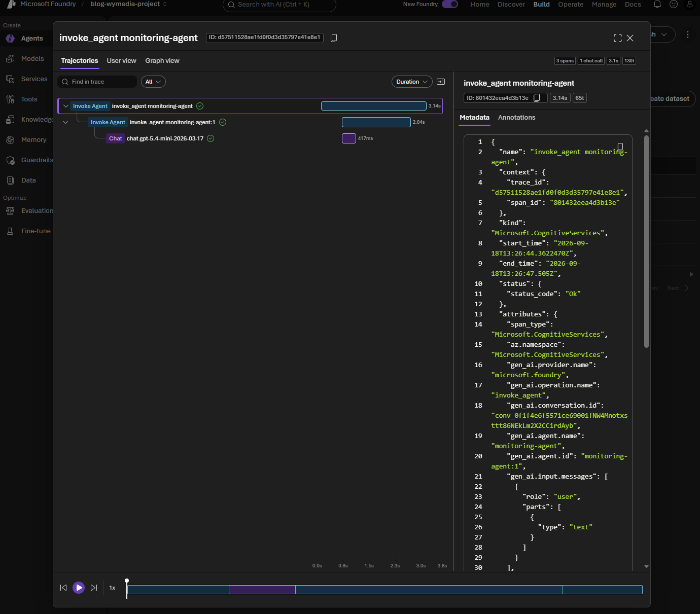This screenshot has width=700, height=614.
Task: Click the 1 chat call badge
Action: coord(591,61)
